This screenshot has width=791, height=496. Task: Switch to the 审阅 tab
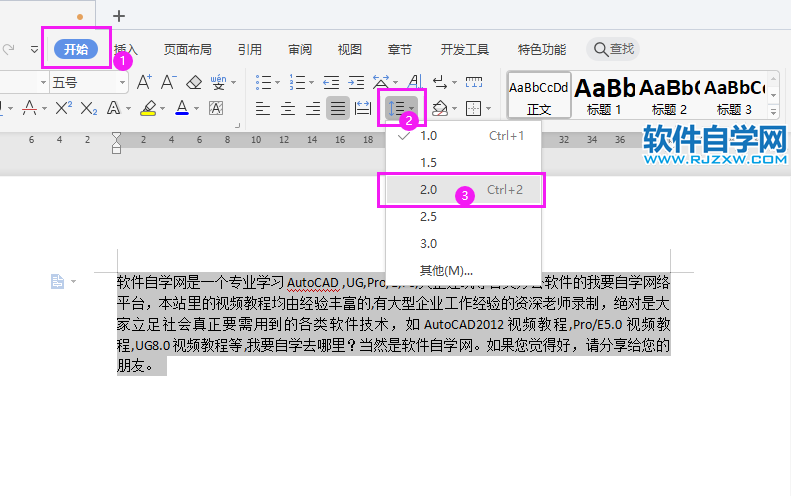pyautogui.click(x=300, y=49)
